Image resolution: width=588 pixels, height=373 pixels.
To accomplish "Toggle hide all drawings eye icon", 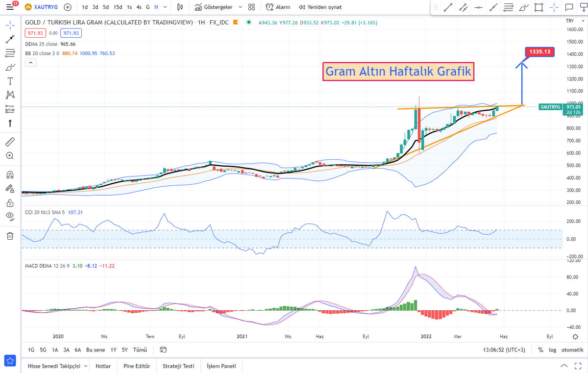I will click(10, 216).
